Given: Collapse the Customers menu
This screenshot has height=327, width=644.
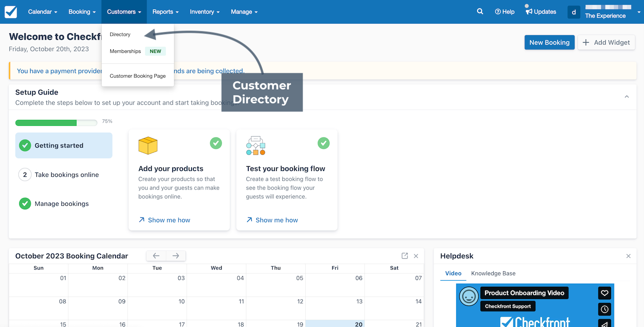Looking at the screenshot, I should point(124,12).
